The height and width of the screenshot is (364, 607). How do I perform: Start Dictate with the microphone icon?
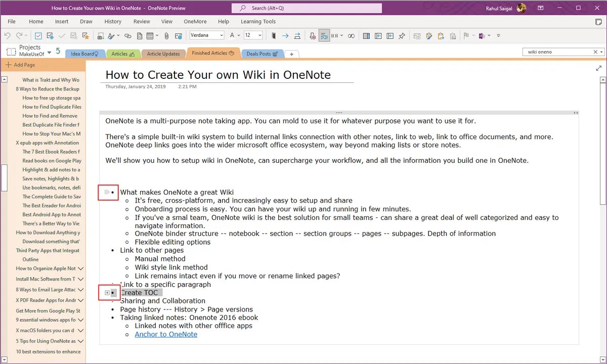coord(313,35)
